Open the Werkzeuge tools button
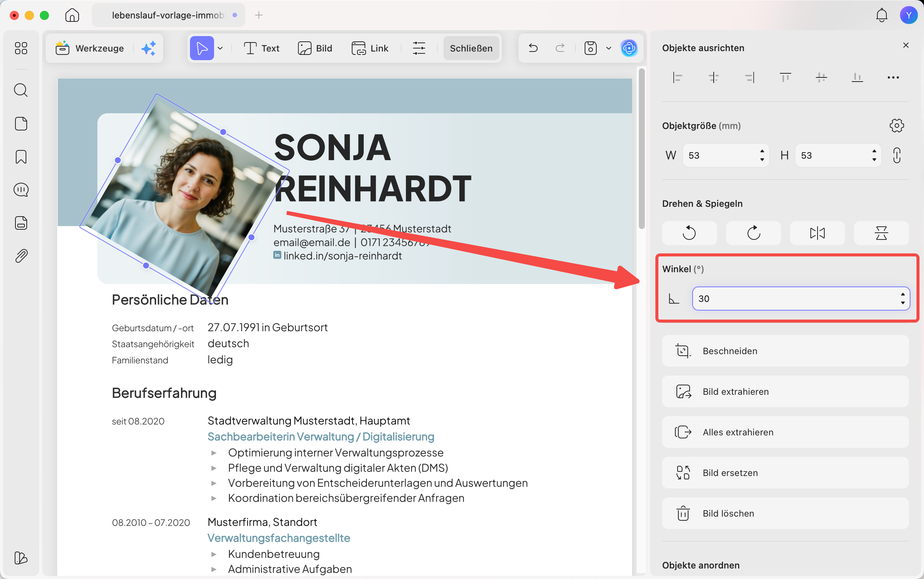This screenshot has height=579, width=924. (90, 48)
